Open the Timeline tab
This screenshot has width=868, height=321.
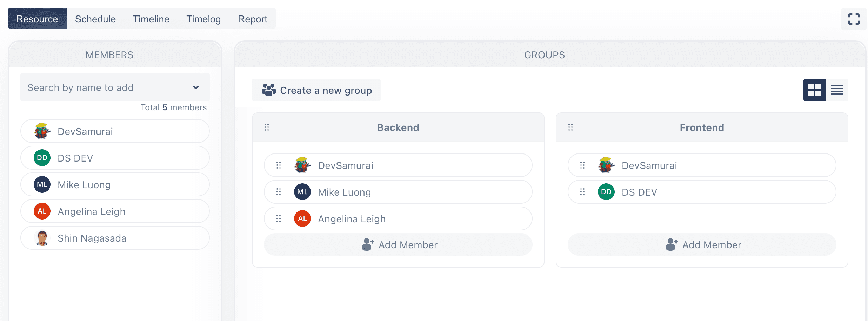click(151, 19)
